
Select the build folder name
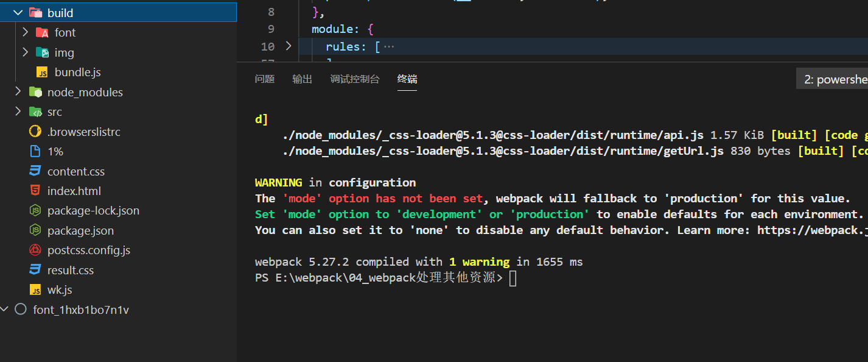pos(60,13)
